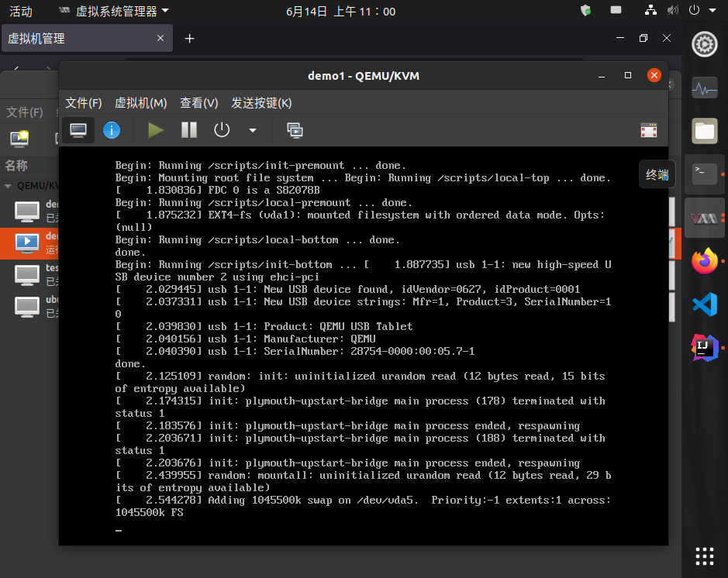Open shutdown options dropdown arrow
Screen dimensions: 728x578
(253, 131)
